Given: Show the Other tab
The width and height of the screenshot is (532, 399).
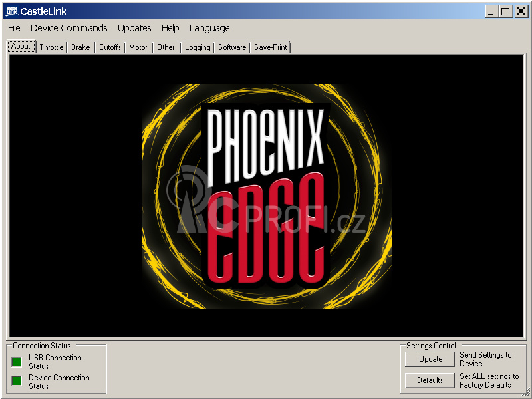Looking at the screenshot, I should coord(166,47).
